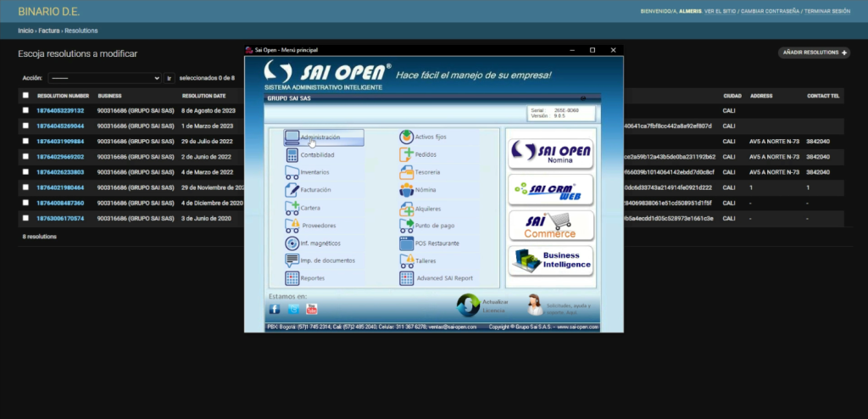The height and width of the screenshot is (419, 868).
Task: Open the POS Restaurante icon
Action: tap(406, 243)
